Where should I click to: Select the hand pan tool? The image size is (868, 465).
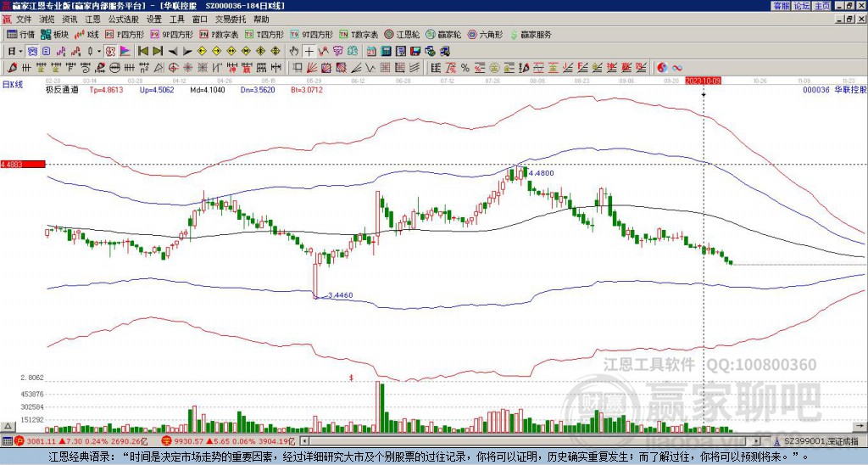click(x=294, y=52)
